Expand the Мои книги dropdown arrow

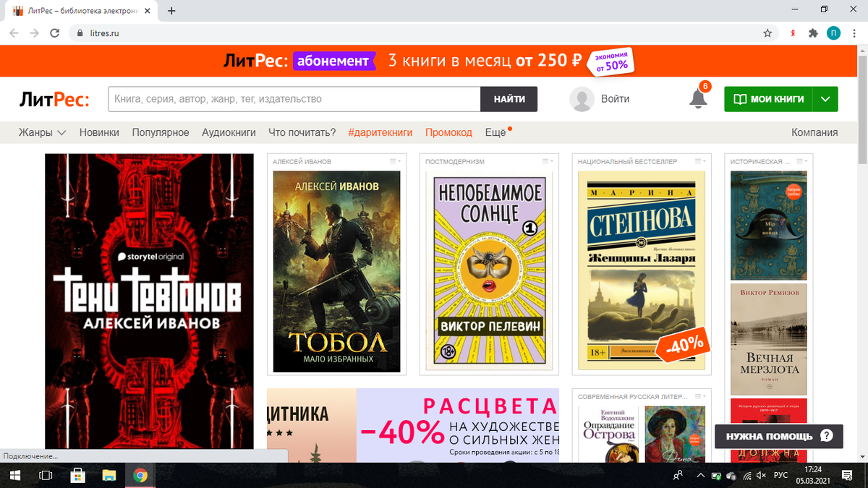tap(825, 99)
